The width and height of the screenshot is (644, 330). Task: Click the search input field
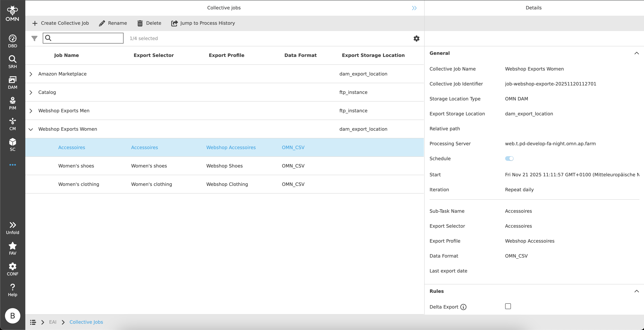coord(86,38)
